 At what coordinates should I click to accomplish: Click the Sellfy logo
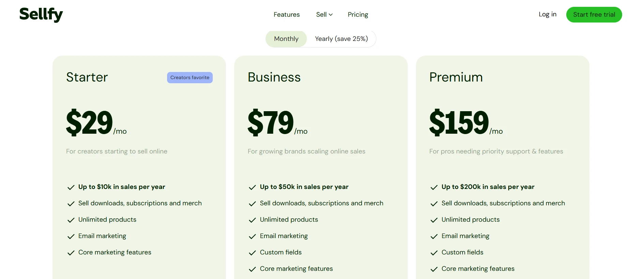tap(41, 14)
